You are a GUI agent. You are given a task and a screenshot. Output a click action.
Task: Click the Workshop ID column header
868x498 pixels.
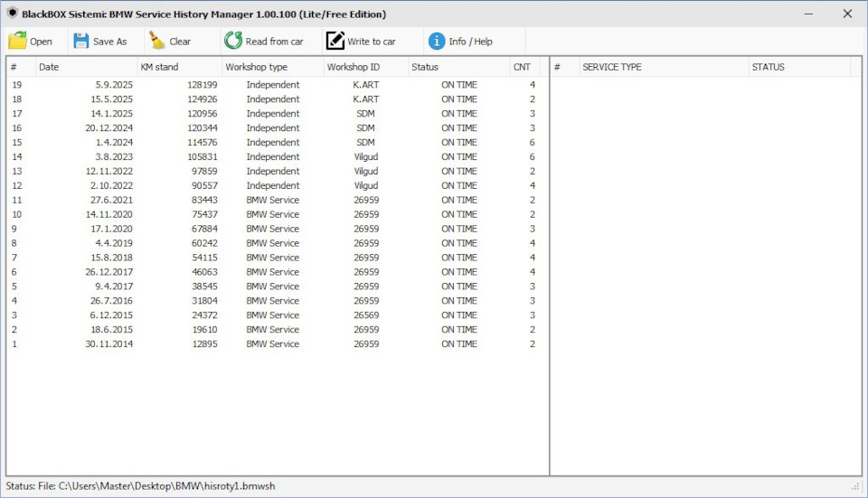(x=366, y=67)
